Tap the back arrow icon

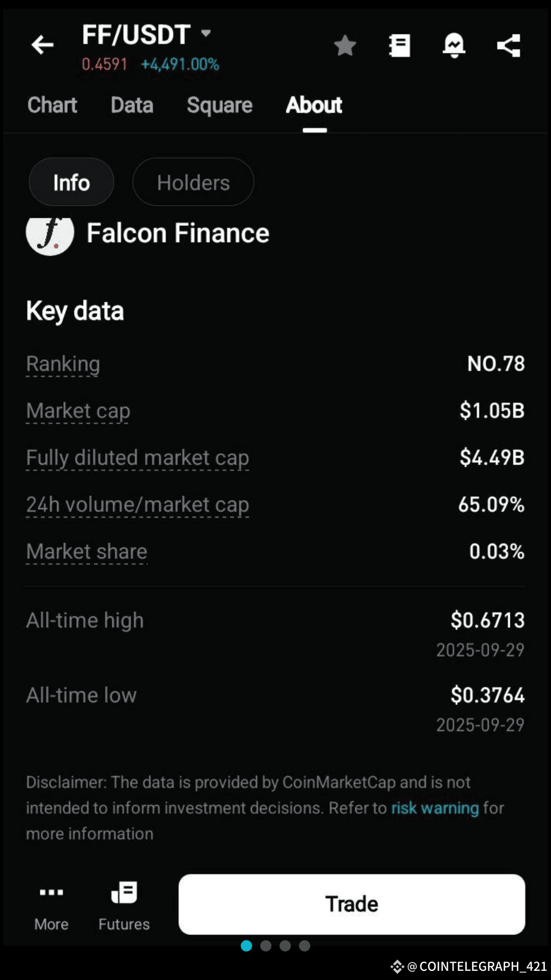(42, 45)
